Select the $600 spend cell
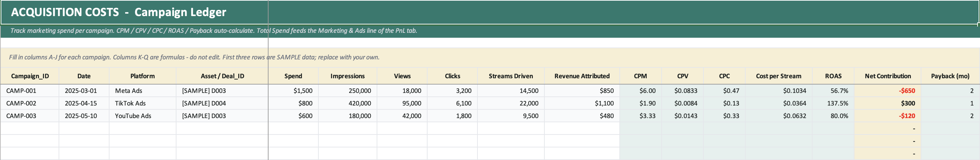This screenshot has width=980, height=160. (x=293, y=116)
